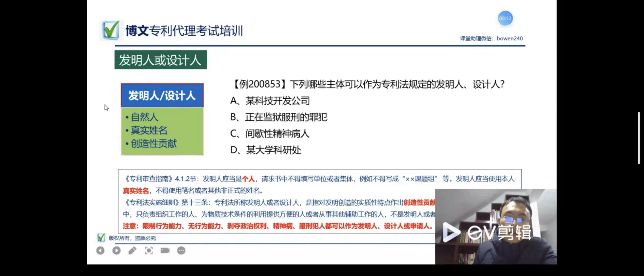
Task: Open the more options ellipsis icon
Action: (181, 251)
